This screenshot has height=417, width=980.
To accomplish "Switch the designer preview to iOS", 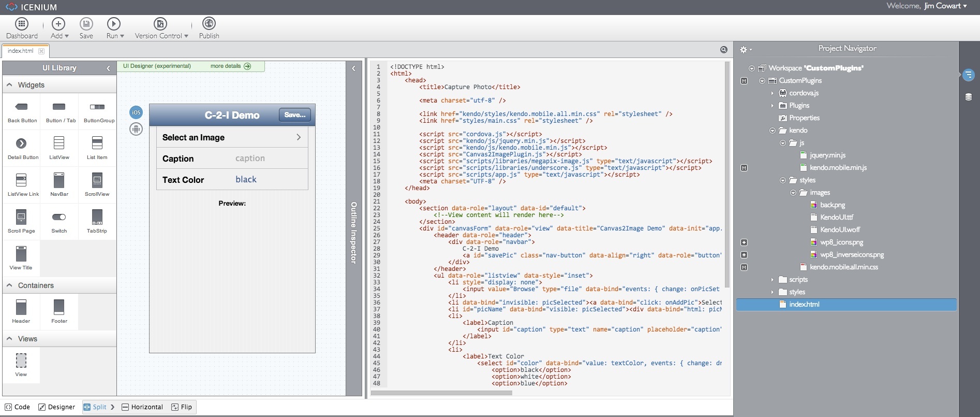I will [x=136, y=112].
